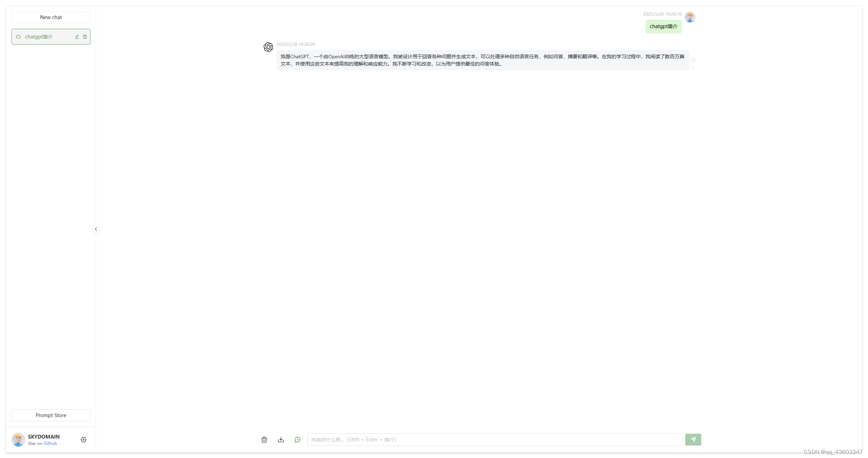Image resolution: width=868 pixels, height=458 pixels.
Task: Enable Prompt Store toggle
Action: click(x=51, y=415)
